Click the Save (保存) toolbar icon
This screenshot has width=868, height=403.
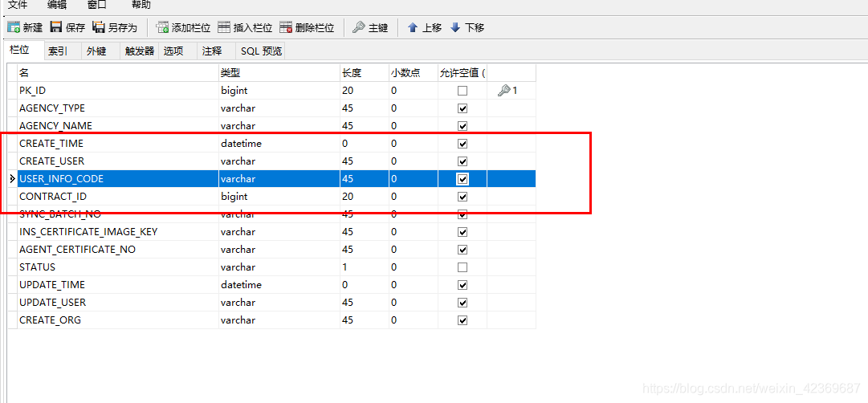(x=56, y=27)
